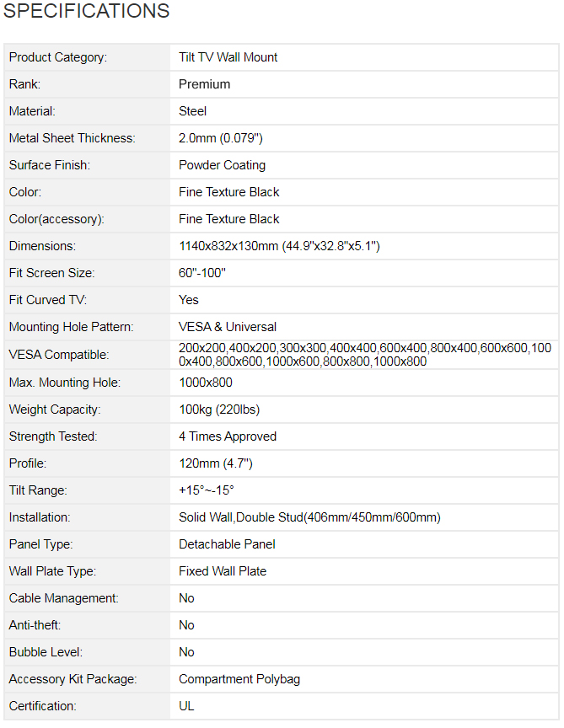Select the VESA & Universal value
The width and height of the screenshot is (564, 728).
point(228,327)
